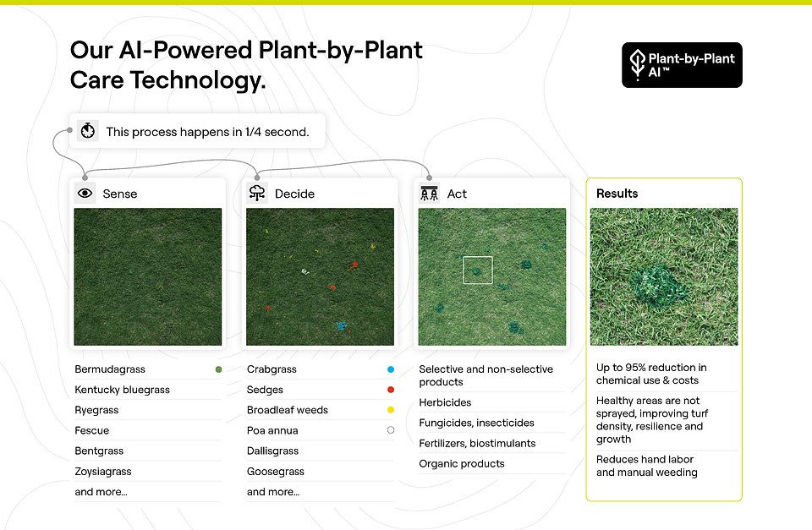Image resolution: width=812 pixels, height=530 pixels.
Task: Expand the 'and more...' entry under Zoysiagrass
Action: pos(100,491)
